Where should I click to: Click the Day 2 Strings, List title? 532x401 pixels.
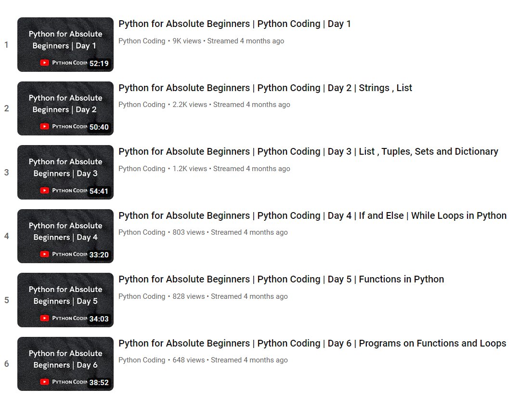coord(265,88)
